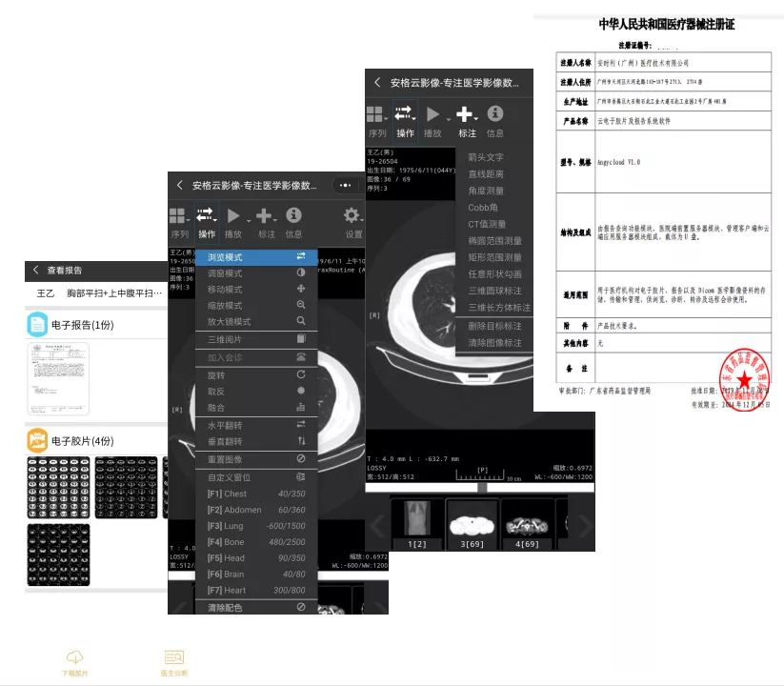784x686 pixels.
Task: Choose the [F4] Bone window preset
Action: [252, 542]
